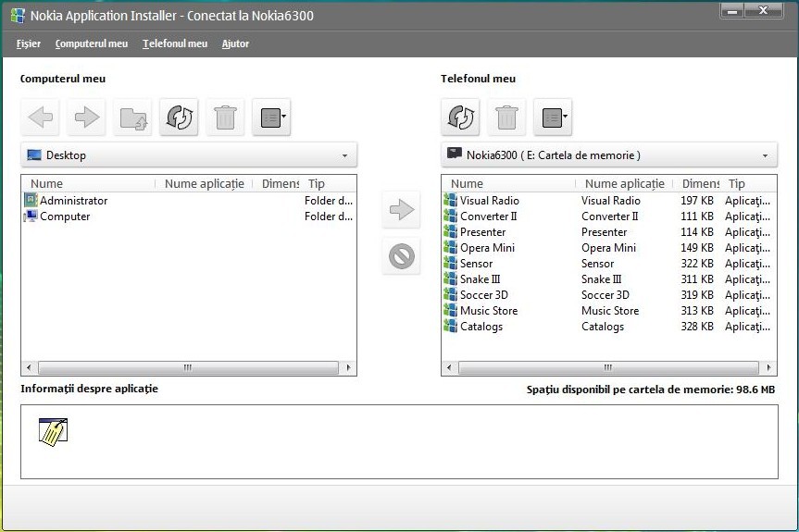
Task: Sort phone list by Dimensiune column
Action: click(701, 184)
